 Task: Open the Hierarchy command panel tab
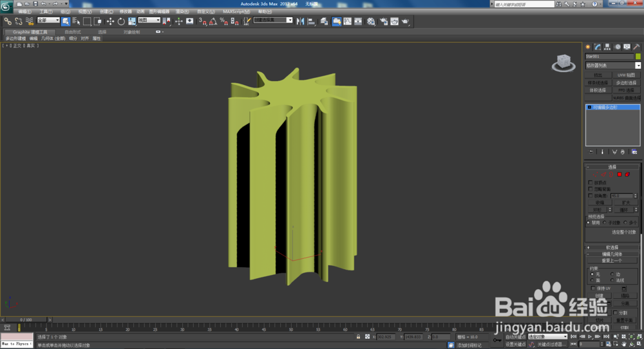pyautogui.click(x=607, y=47)
